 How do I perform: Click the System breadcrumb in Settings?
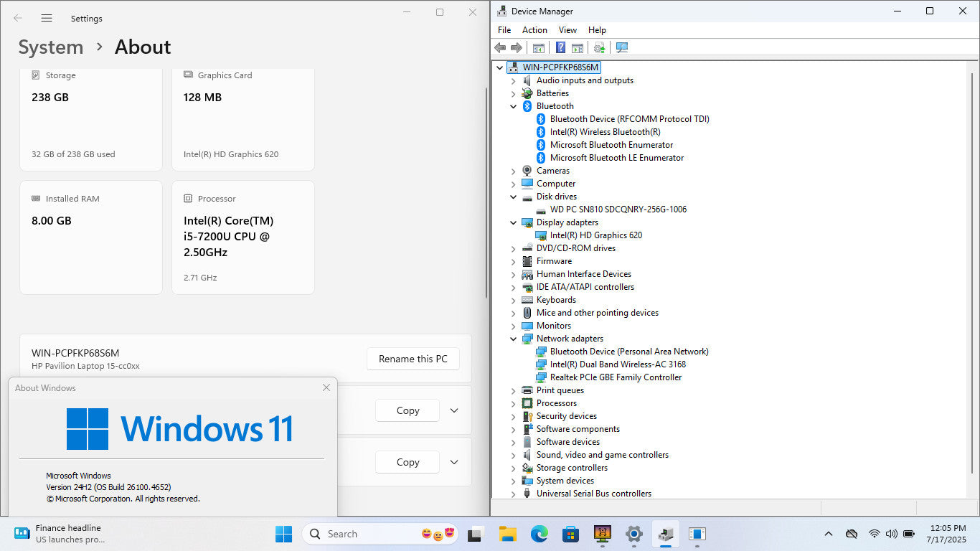pyautogui.click(x=51, y=47)
